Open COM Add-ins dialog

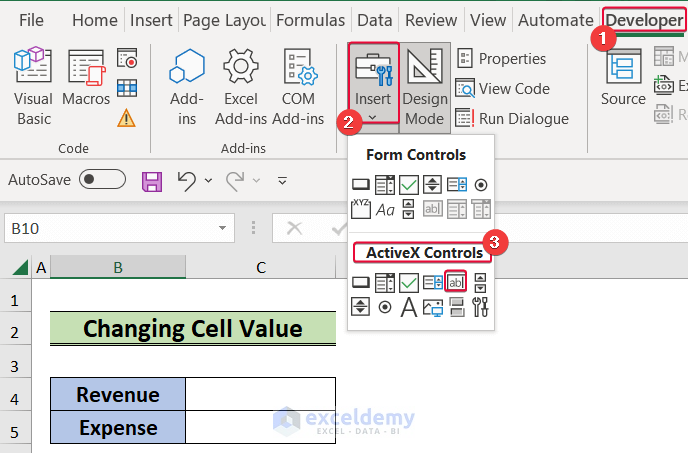[x=298, y=86]
